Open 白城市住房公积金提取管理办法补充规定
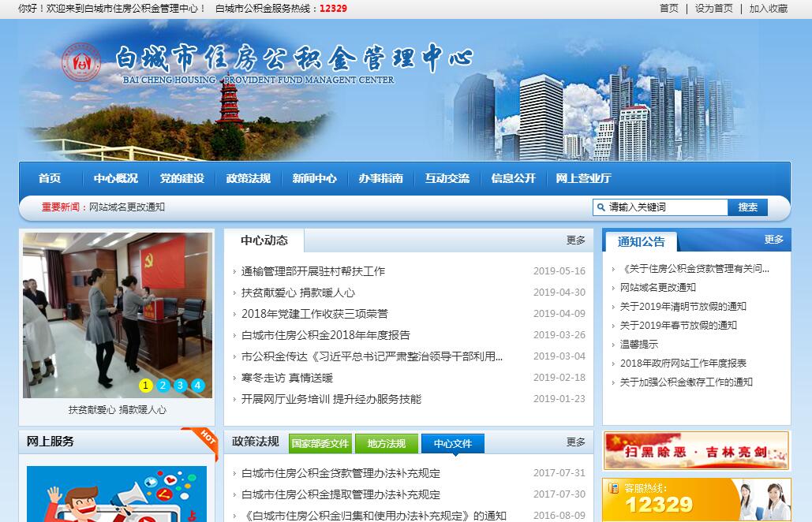Screen dimensions: 812x522 point(341,494)
